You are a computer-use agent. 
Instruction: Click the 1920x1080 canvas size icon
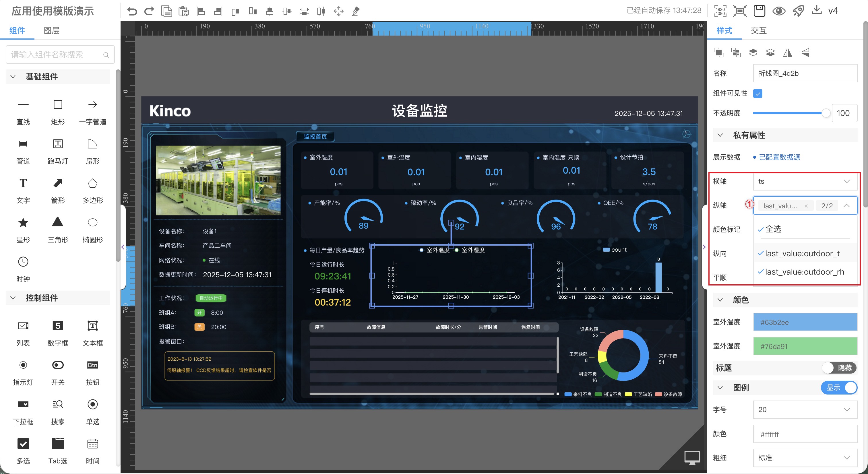pyautogui.click(x=720, y=11)
